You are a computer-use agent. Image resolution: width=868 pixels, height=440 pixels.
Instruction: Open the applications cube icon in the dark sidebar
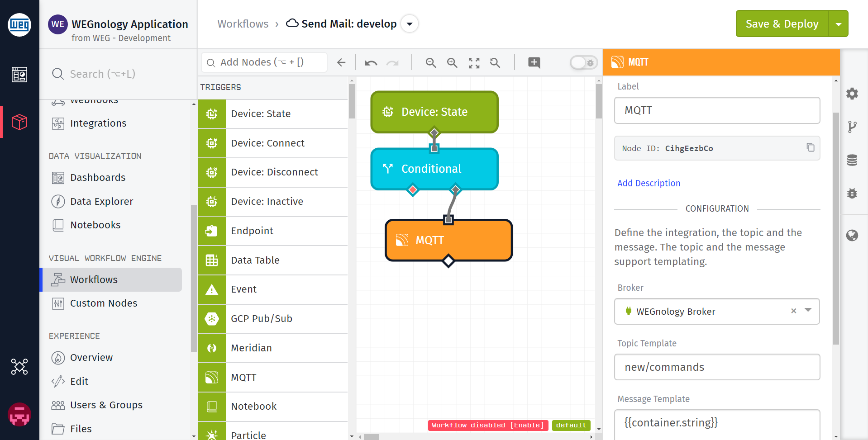coord(19,122)
